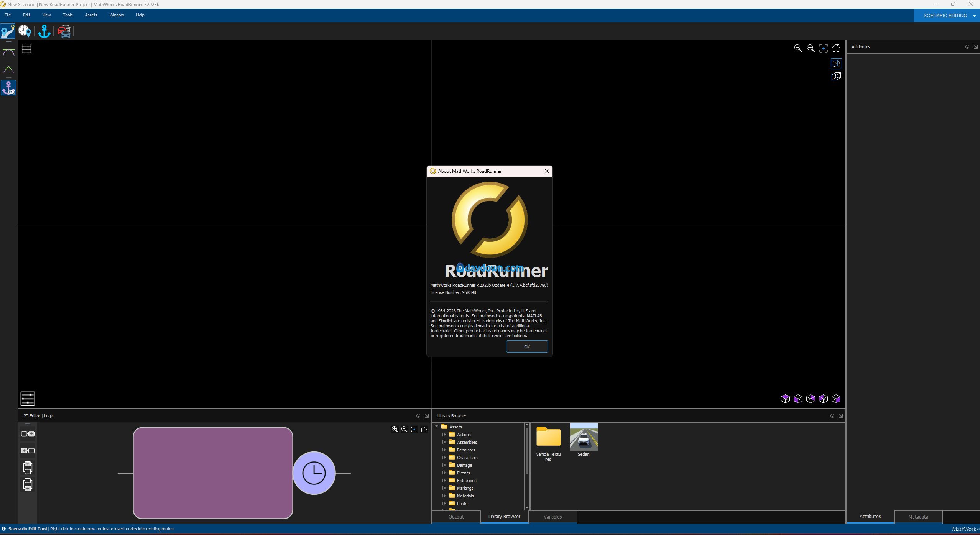Image resolution: width=980 pixels, height=535 pixels.
Task: Open the Help menu
Action: pos(140,15)
